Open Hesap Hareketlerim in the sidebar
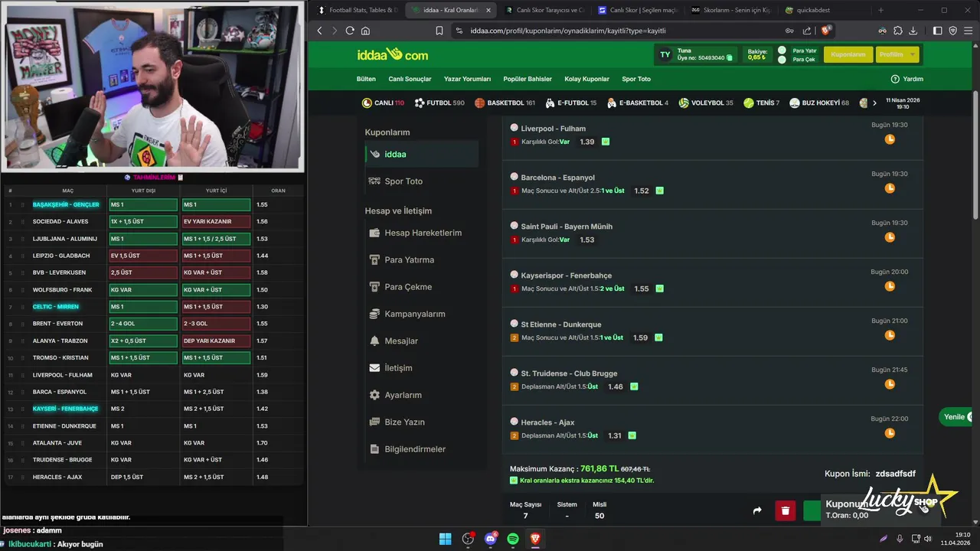 [422, 233]
